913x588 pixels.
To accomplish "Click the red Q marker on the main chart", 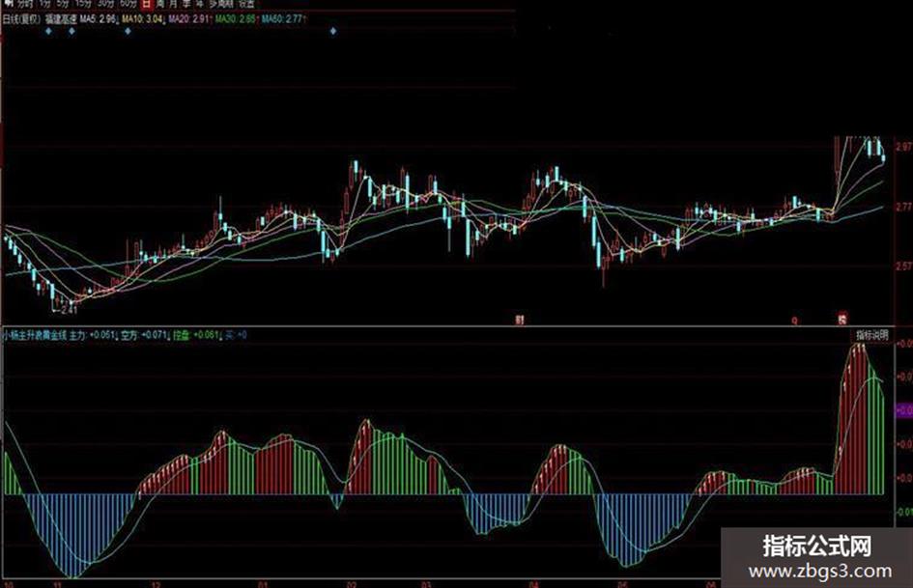I will tap(795, 320).
